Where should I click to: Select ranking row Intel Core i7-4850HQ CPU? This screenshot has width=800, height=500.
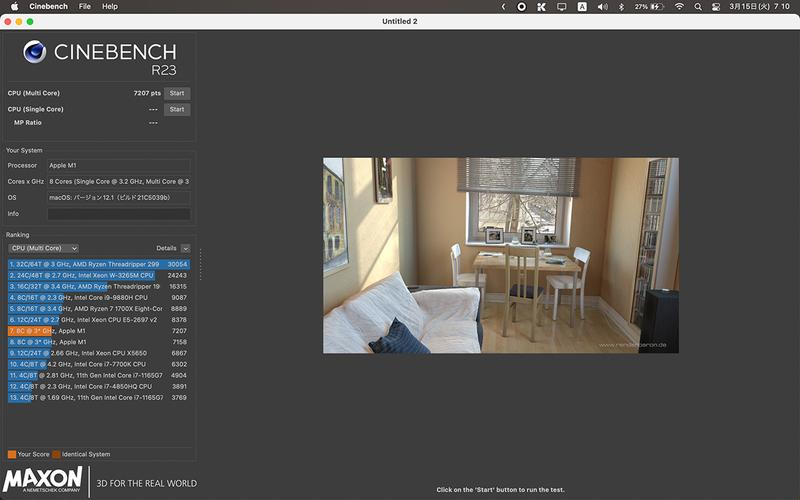(x=99, y=387)
